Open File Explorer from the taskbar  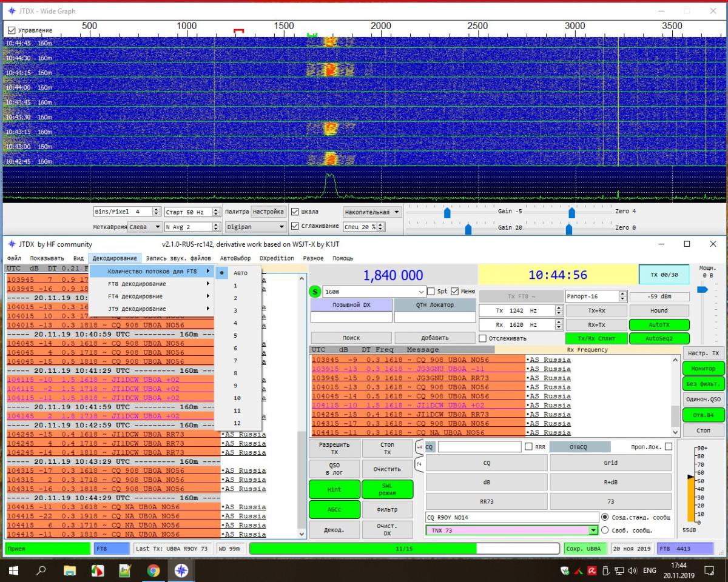point(70,570)
